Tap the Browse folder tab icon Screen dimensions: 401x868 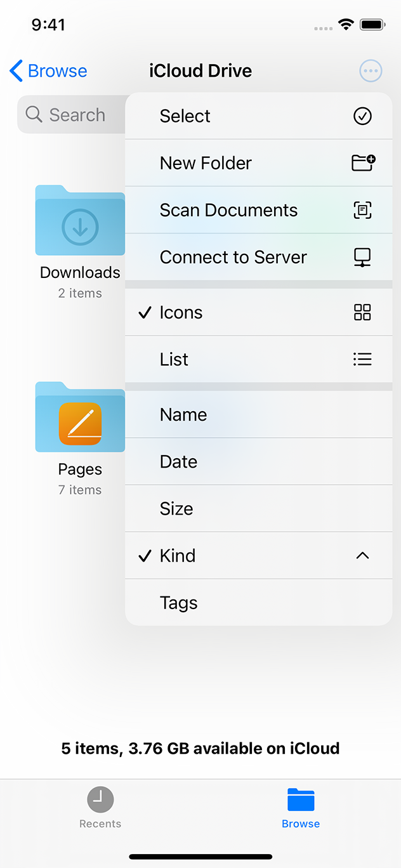pos(301,799)
